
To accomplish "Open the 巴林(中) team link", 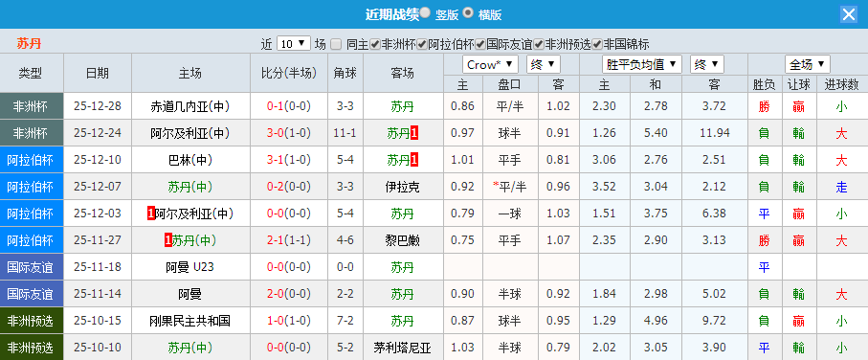I will tap(189, 160).
